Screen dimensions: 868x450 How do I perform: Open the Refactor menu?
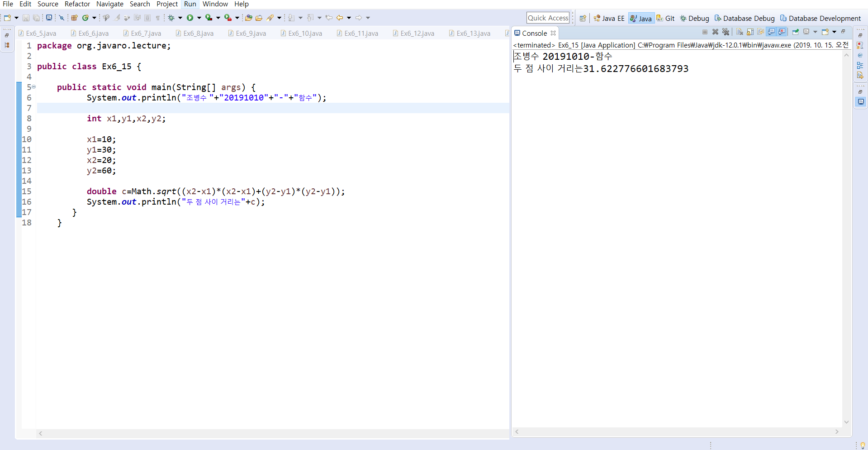[77, 4]
